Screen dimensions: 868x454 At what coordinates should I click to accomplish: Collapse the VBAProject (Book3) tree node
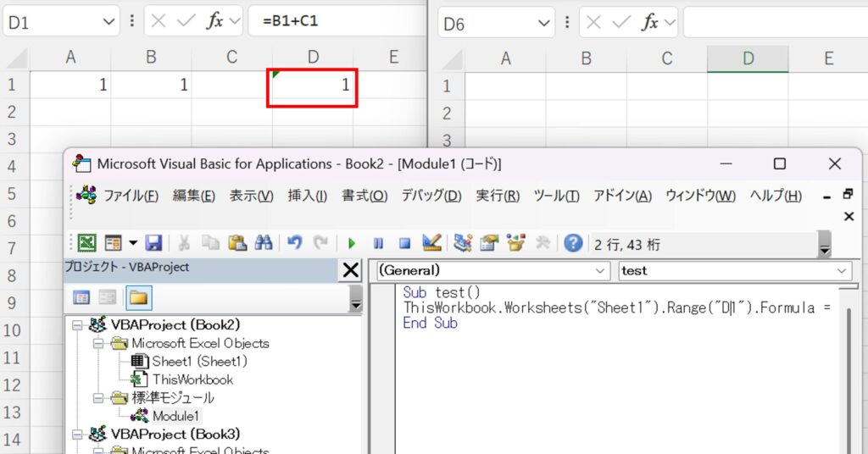pos(77,434)
